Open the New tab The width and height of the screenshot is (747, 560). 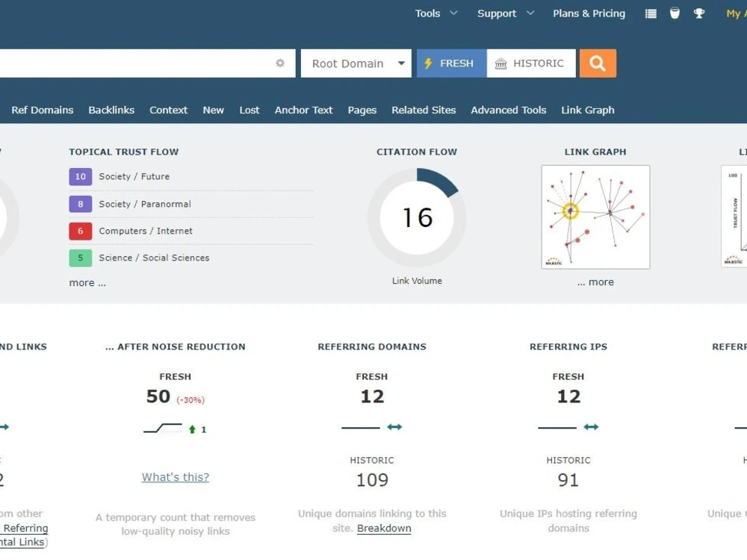[214, 110]
